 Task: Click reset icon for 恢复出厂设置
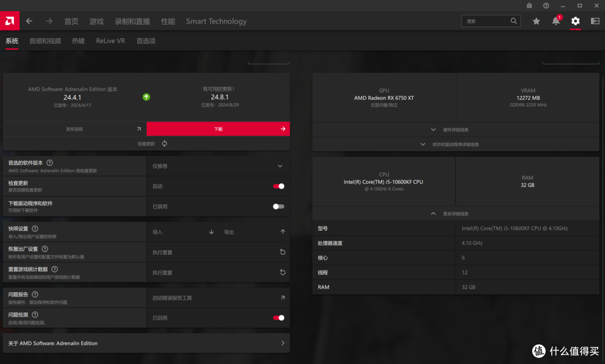[x=282, y=252]
